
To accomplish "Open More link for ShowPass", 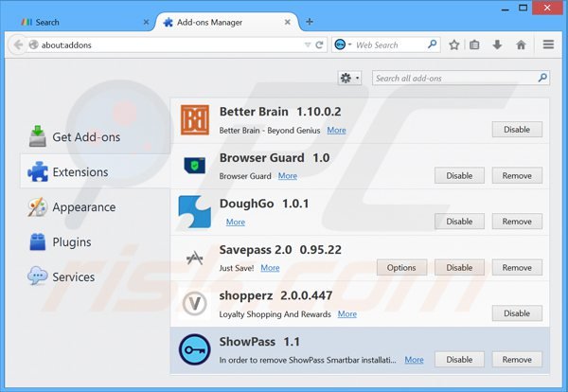I will [x=414, y=360].
